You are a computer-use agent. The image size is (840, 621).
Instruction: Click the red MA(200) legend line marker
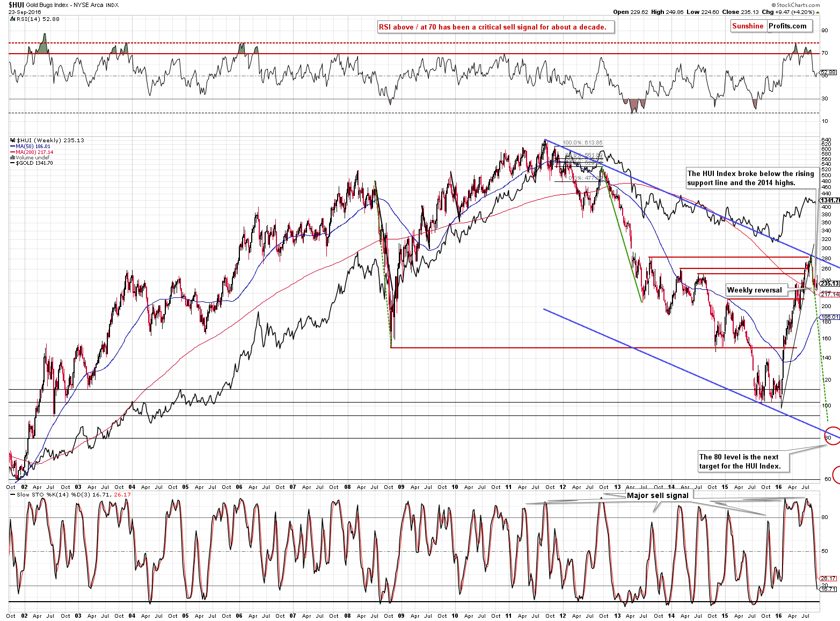(x=12, y=152)
